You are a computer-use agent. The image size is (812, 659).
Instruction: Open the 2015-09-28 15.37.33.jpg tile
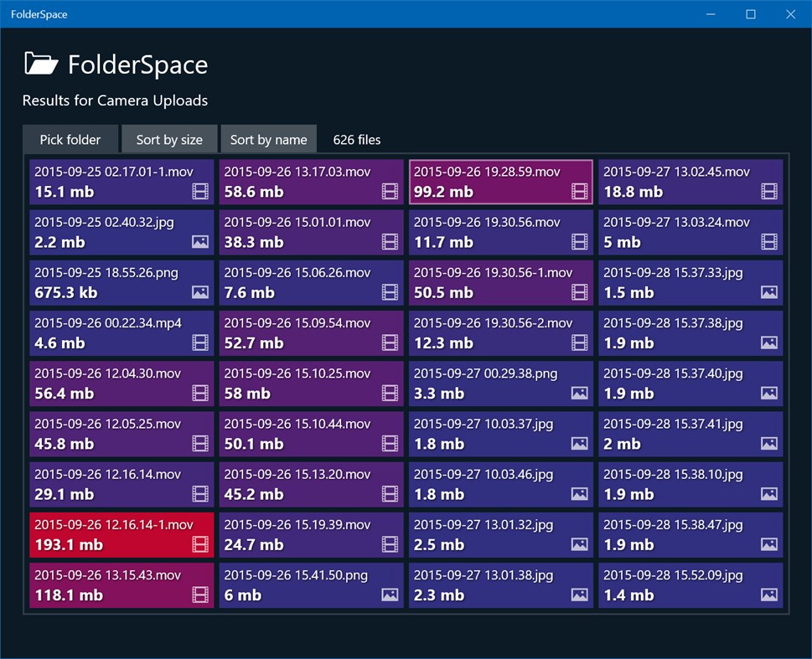coord(690,282)
